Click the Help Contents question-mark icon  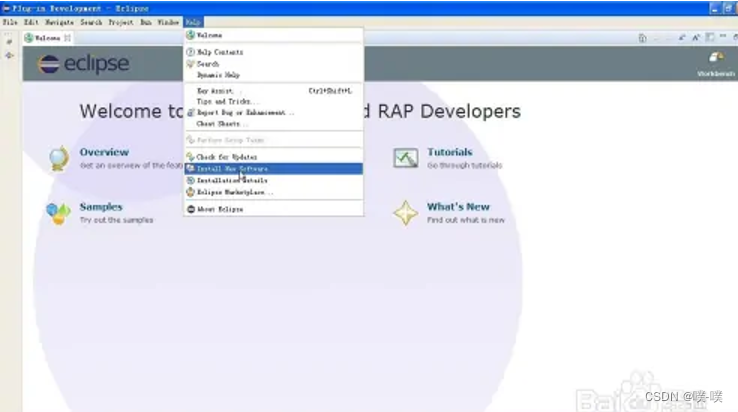[191, 52]
